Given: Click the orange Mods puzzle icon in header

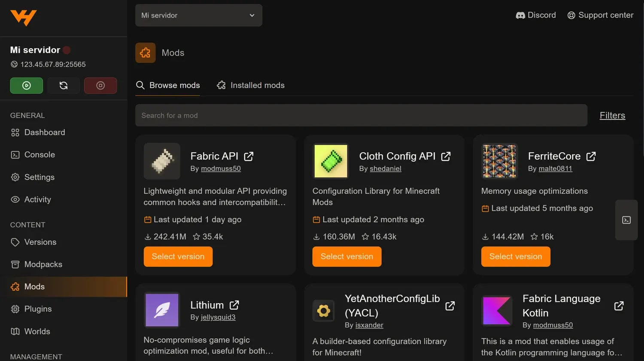Looking at the screenshot, I should [146, 53].
